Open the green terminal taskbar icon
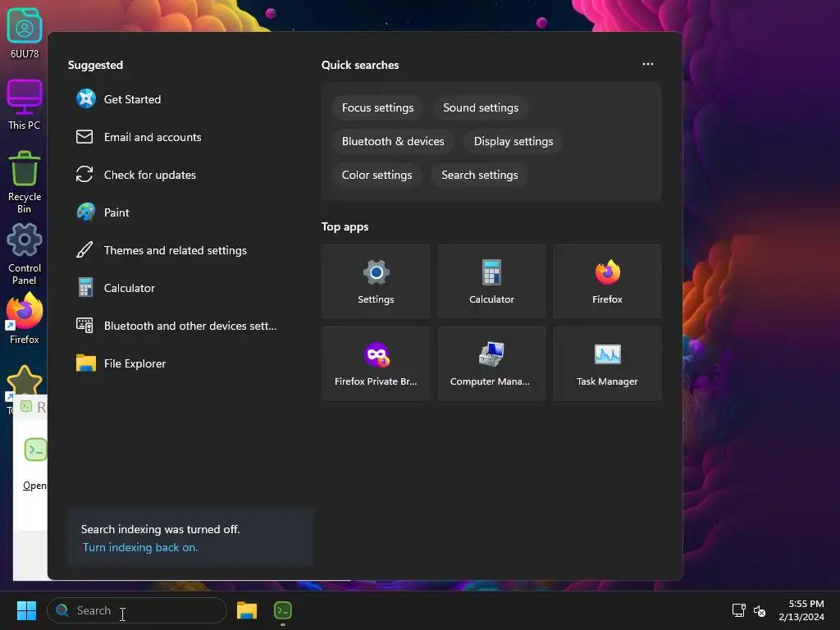This screenshot has width=840, height=630. point(283,610)
